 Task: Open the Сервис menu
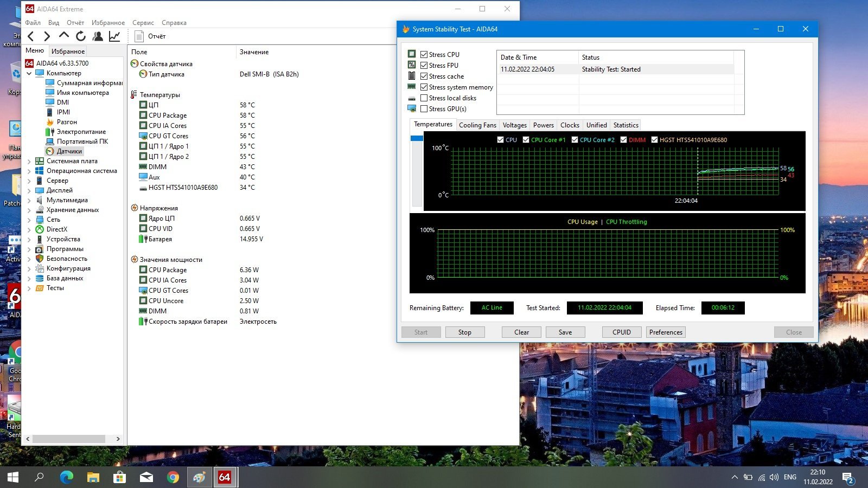pyautogui.click(x=143, y=23)
